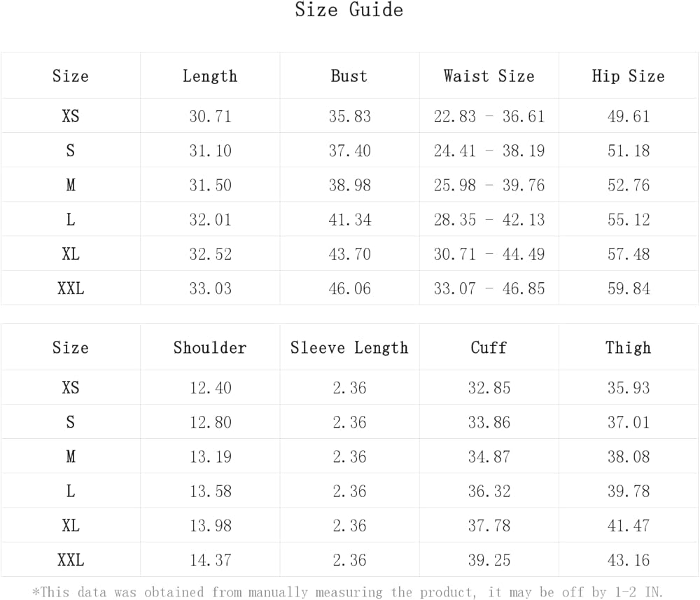Screen dimensions: 700x600
Task: Click the Hip Size column header
Action: (628, 76)
